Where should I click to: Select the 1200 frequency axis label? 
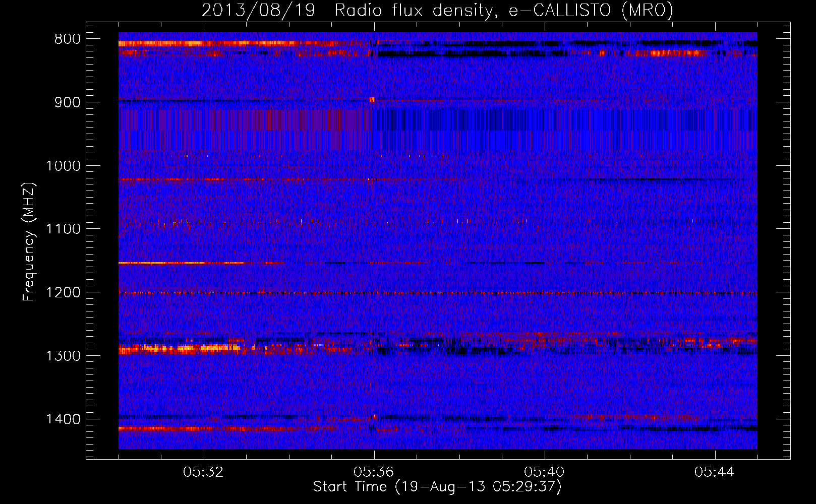[63, 292]
